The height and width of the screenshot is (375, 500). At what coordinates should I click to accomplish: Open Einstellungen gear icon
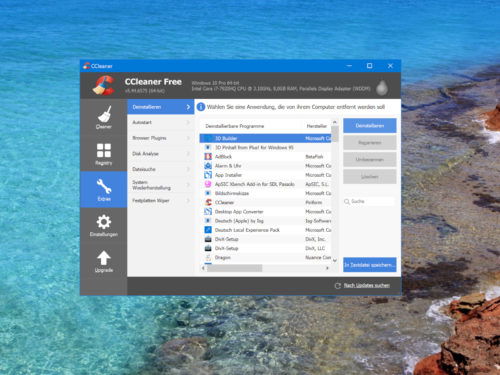[104, 222]
